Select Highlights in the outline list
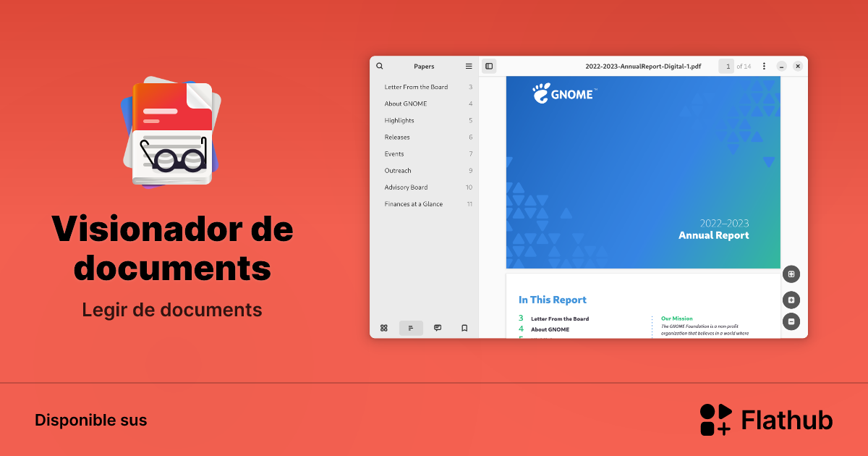Image resolution: width=868 pixels, height=456 pixels. (399, 120)
